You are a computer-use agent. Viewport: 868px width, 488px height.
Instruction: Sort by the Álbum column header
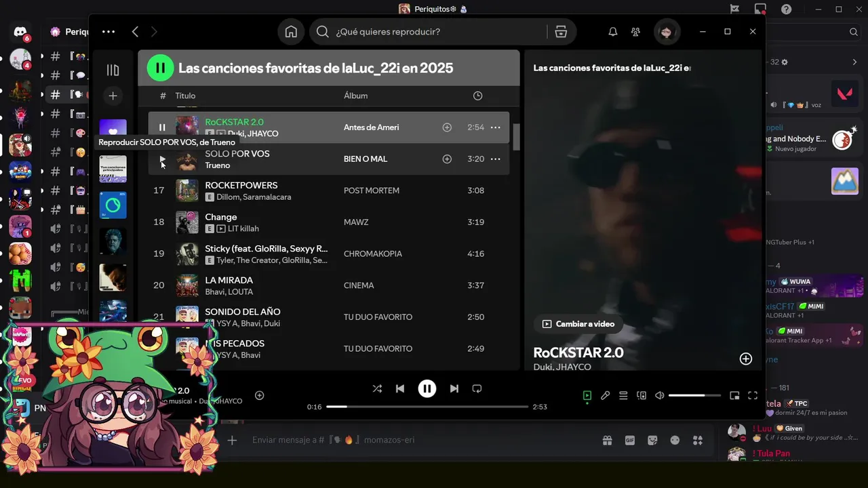pyautogui.click(x=355, y=96)
